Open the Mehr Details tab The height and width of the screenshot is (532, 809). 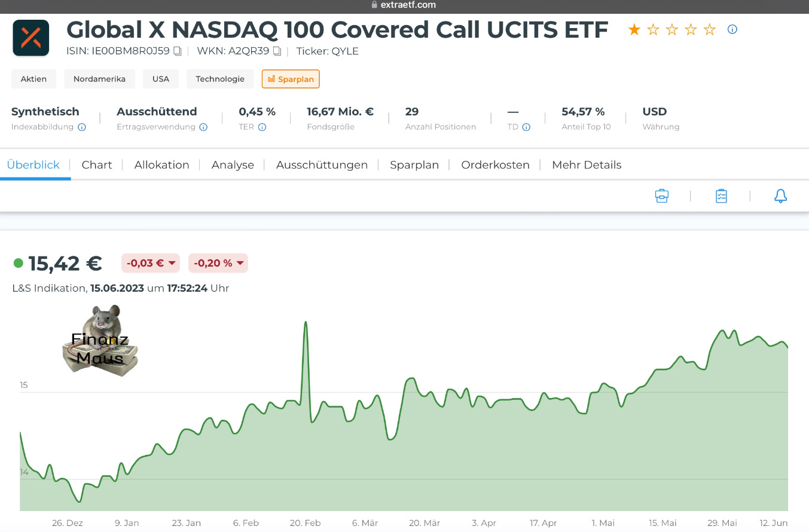[x=587, y=165]
